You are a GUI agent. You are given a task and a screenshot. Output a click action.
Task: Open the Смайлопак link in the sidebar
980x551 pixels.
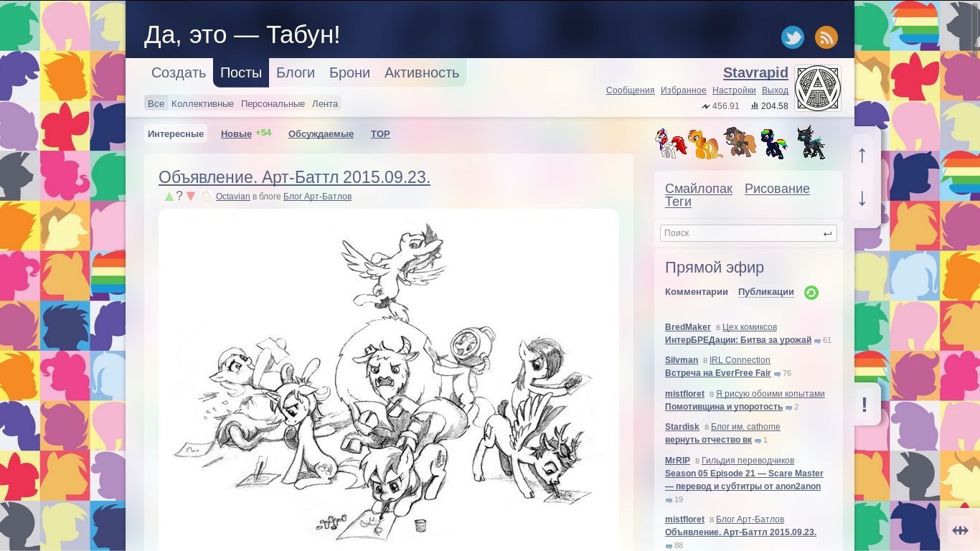click(699, 189)
